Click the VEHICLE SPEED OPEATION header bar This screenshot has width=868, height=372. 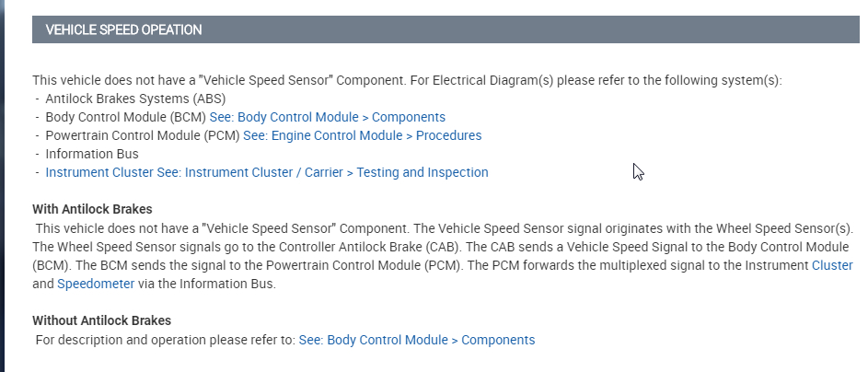point(123,29)
